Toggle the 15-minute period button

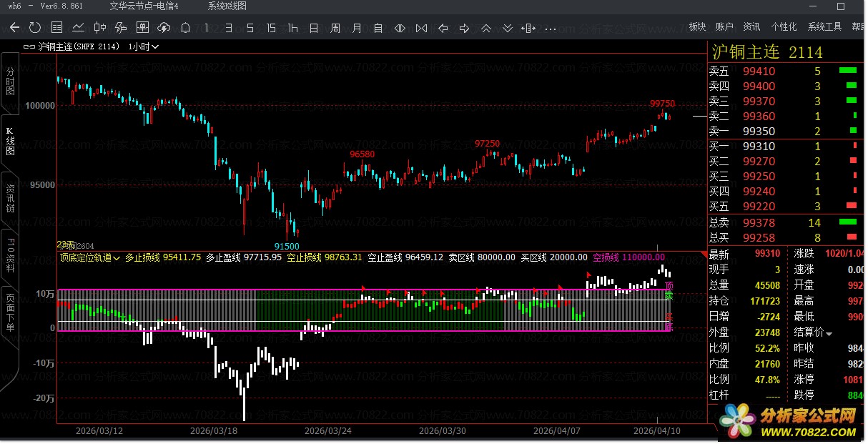coord(271,28)
